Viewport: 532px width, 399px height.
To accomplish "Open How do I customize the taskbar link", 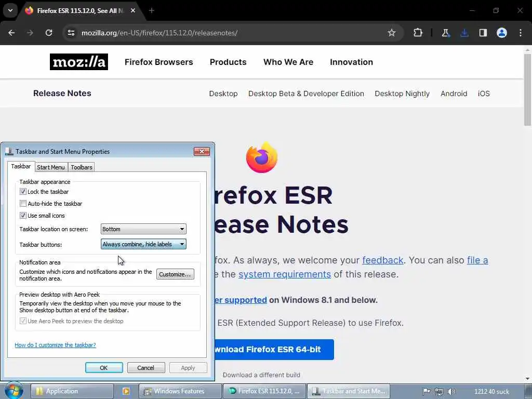I will point(55,345).
